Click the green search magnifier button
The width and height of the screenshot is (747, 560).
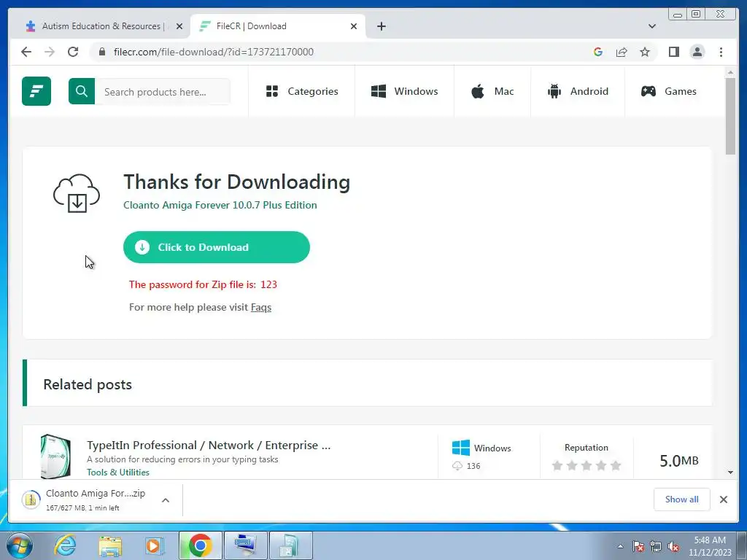[82, 91]
